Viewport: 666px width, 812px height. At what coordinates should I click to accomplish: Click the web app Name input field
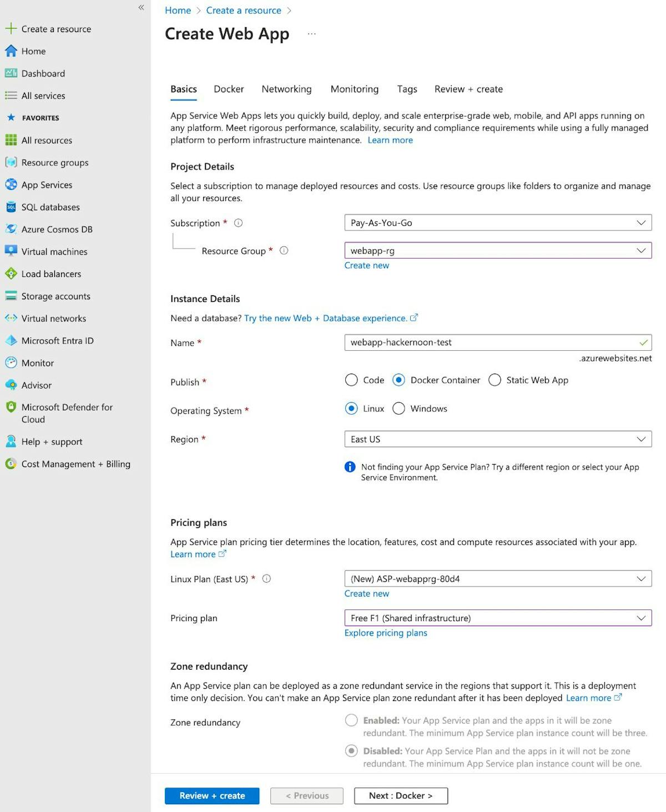click(497, 342)
